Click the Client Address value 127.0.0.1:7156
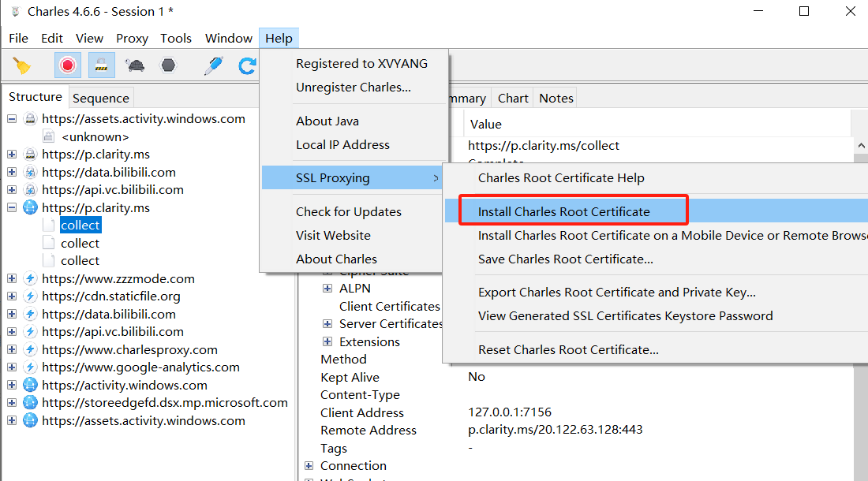 tap(510, 412)
